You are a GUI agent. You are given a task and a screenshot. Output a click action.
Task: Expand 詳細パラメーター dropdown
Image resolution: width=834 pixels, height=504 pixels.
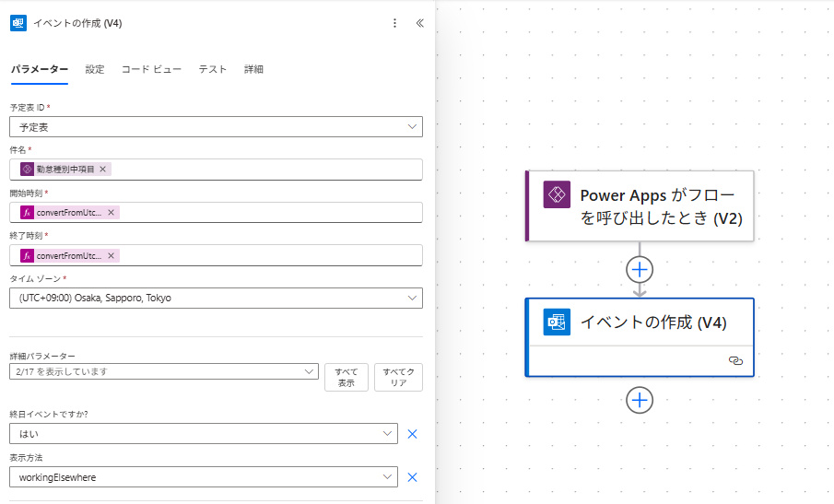coord(164,371)
